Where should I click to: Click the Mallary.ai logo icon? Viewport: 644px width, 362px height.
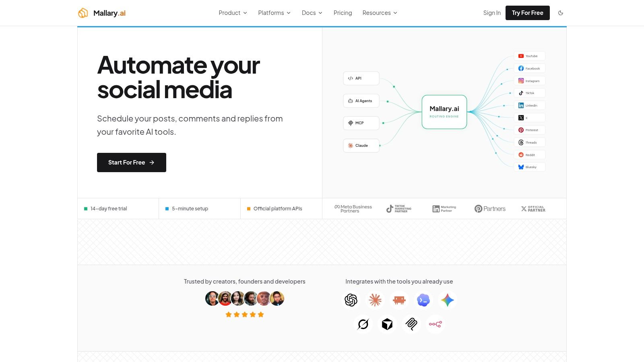click(83, 13)
